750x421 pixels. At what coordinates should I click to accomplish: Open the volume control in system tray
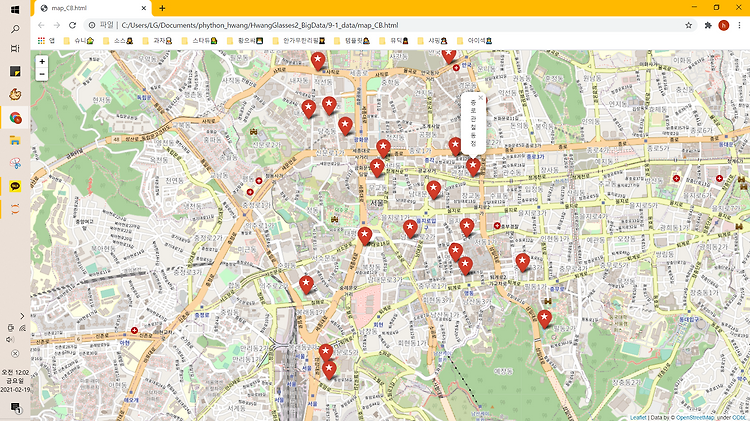coord(10,339)
